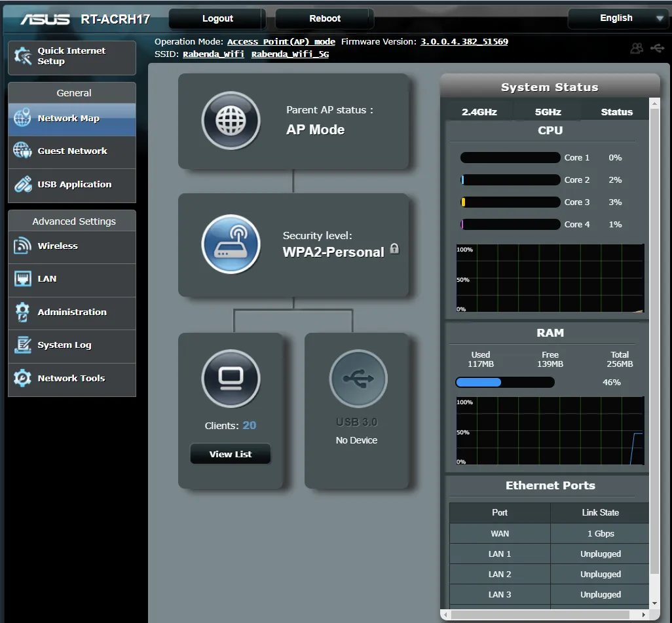Screen dimensions: 672x623
Task: Open the USB Application menu item
Action: pyautogui.click(x=72, y=184)
